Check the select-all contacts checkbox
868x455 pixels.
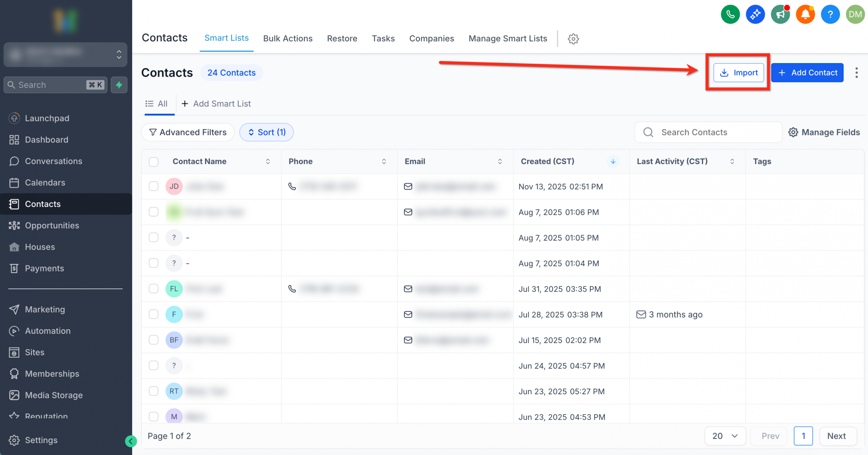pyautogui.click(x=153, y=162)
